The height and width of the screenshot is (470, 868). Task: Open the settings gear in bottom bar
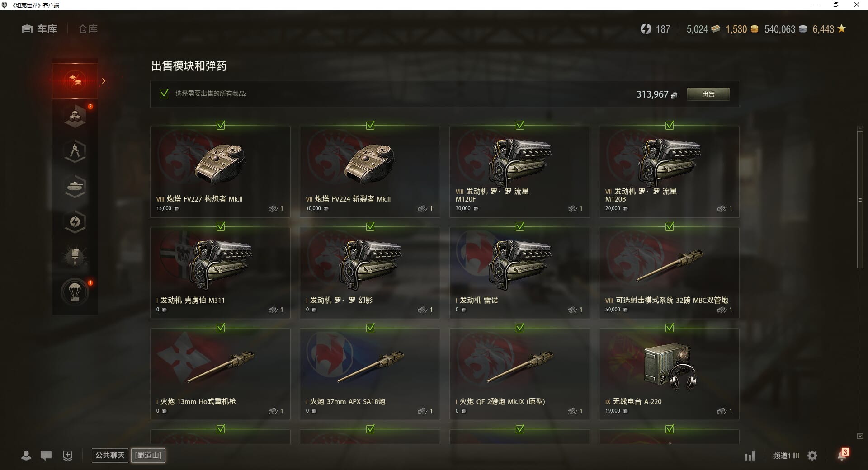pos(812,456)
